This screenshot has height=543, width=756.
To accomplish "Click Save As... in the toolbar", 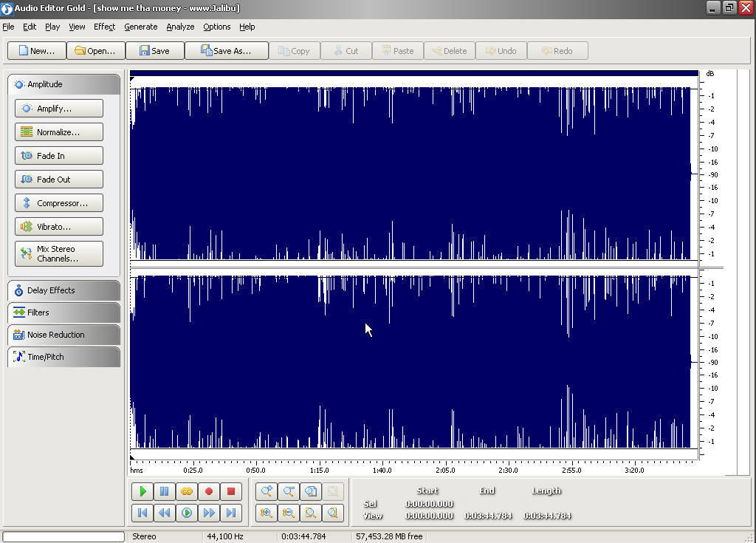I will 226,51.
